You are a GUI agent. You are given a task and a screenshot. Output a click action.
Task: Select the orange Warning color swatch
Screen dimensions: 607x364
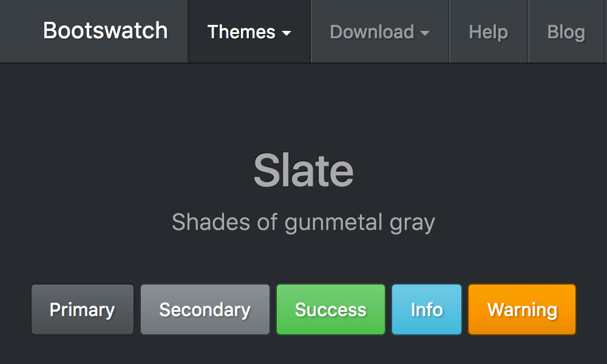(521, 309)
